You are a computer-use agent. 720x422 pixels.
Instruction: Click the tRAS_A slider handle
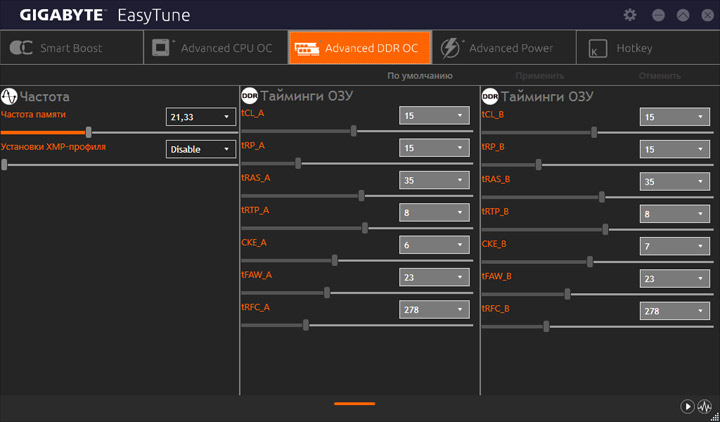(361, 196)
